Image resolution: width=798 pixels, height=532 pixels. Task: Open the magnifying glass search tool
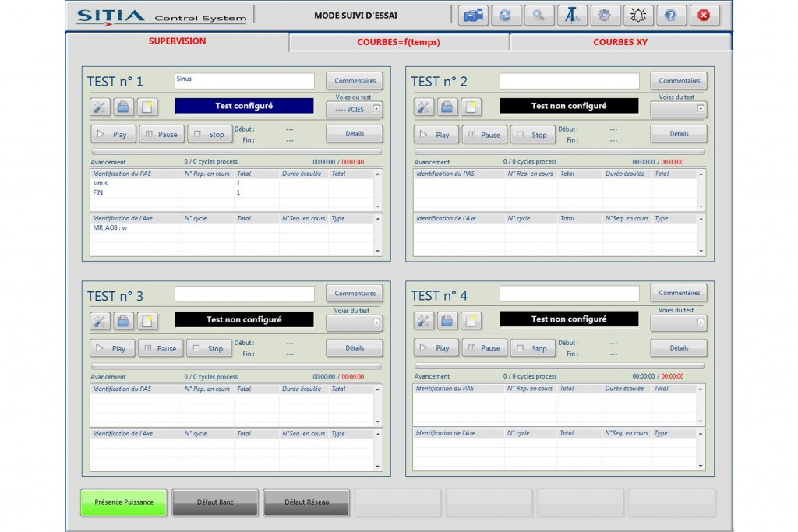pos(539,16)
